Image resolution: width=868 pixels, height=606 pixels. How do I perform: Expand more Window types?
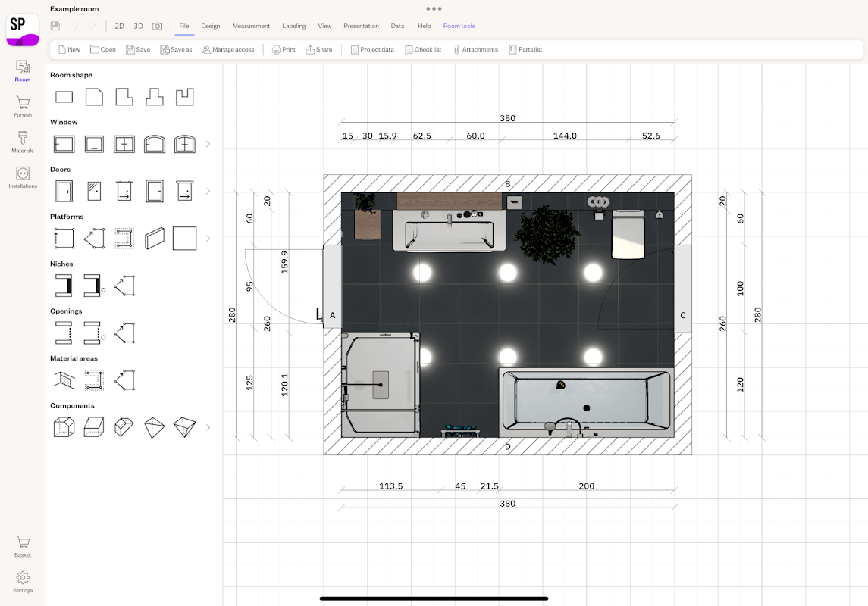pos(208,144)
